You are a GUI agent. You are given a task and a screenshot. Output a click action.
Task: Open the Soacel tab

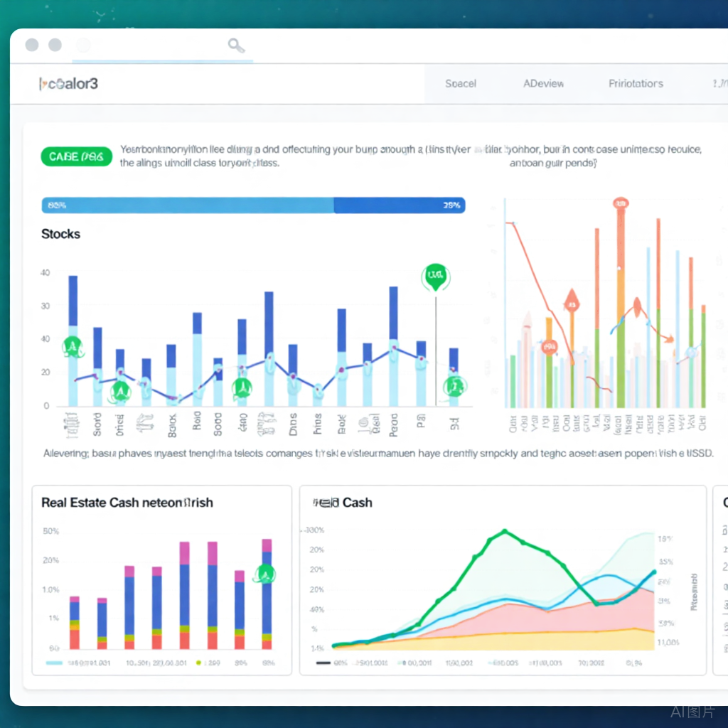point(460,84)
